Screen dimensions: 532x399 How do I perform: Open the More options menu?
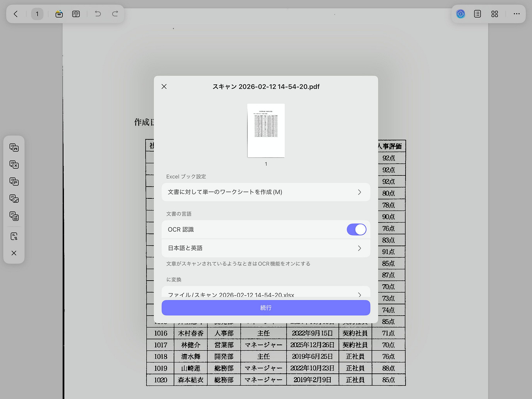coord(516,14)
